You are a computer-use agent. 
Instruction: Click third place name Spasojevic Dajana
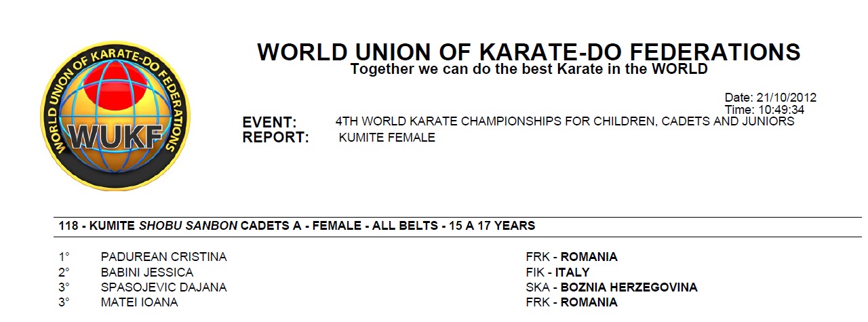click(x=163, y=287)
